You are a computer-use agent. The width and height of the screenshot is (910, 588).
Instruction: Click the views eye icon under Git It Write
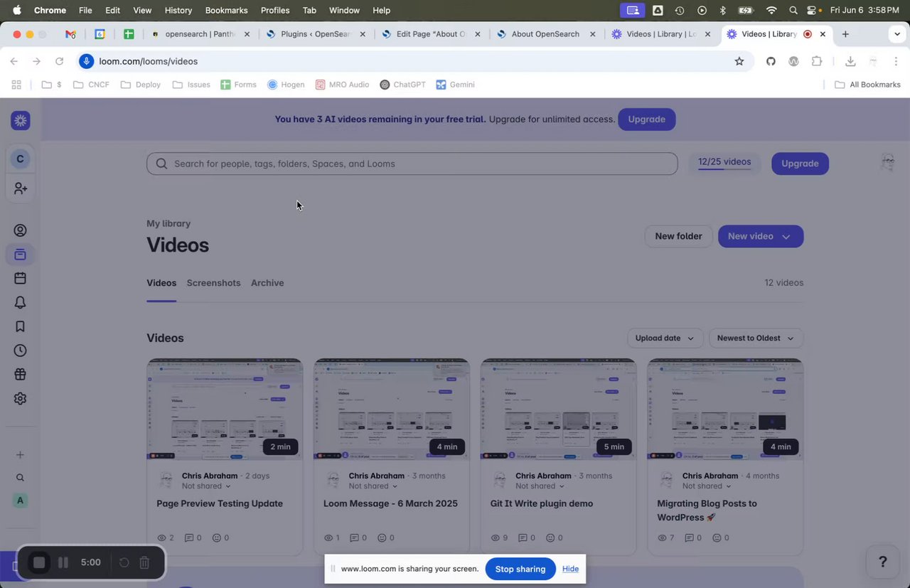(x=496, y=538)
